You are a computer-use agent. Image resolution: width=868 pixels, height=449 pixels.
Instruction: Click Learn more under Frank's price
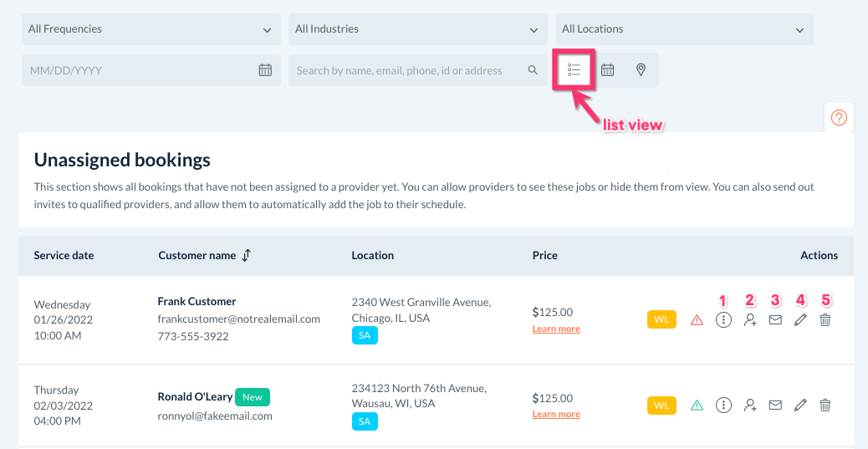click(x=556, y=329)
